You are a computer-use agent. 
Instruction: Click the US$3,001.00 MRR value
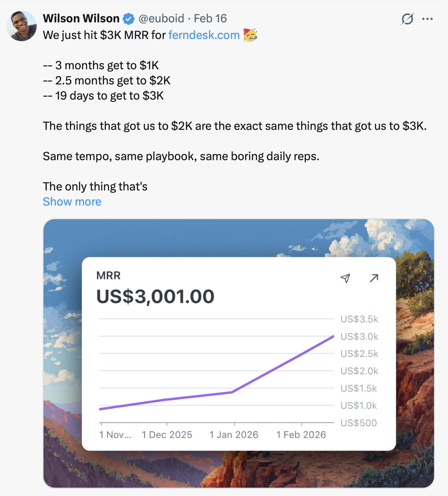155,296
